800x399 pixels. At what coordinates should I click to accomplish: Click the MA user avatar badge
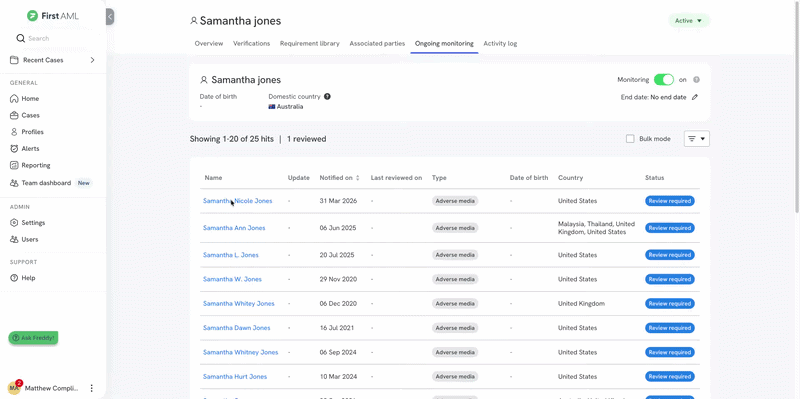coord(15,387)
